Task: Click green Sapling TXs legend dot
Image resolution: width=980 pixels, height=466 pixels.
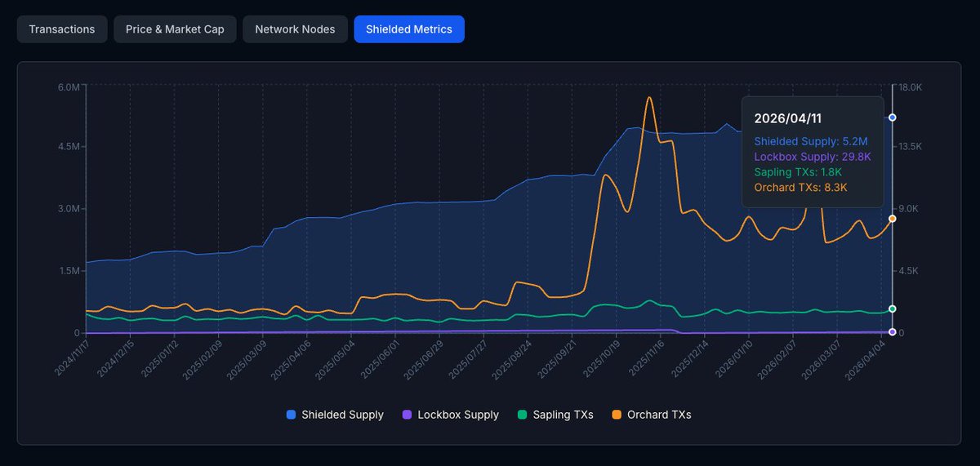Action: pyautogui.click(x=523, y=415)
